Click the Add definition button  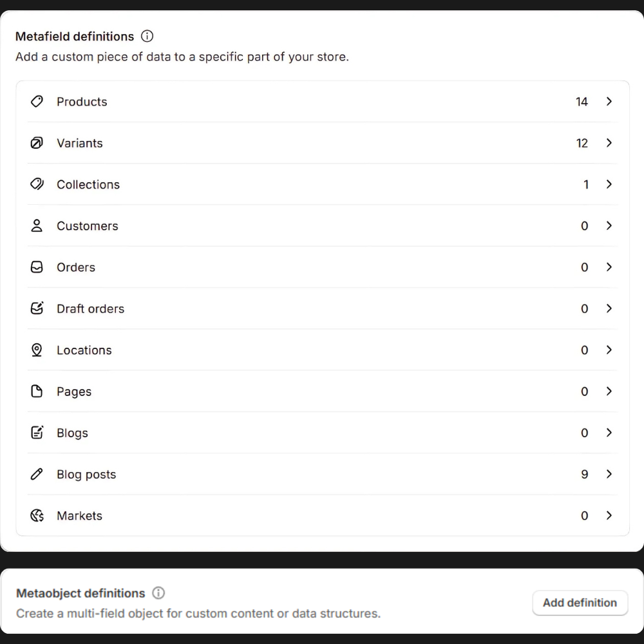coord(580,603)
